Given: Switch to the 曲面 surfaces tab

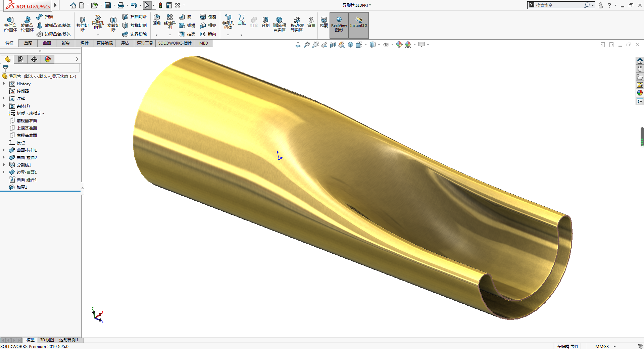Looking at the screenshot, I should click(x=47, y=43).
